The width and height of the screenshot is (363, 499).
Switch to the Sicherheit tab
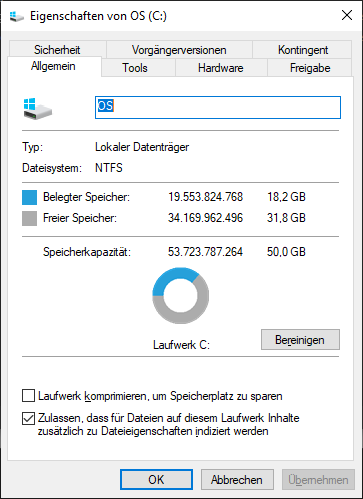(x=57, y=49)
